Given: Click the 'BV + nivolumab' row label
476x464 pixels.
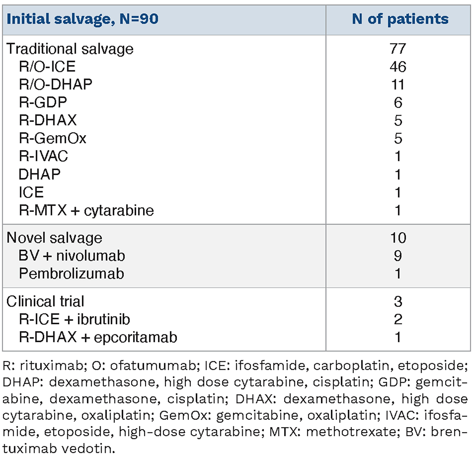Looking at the screenshot, I should coord(72,256).
